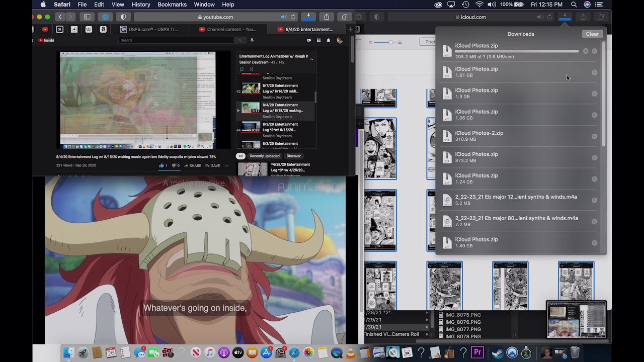This screenshot has height=362, width=644.
Task: Dislike the video with the thumbs down
Action: tap(176, 165)
